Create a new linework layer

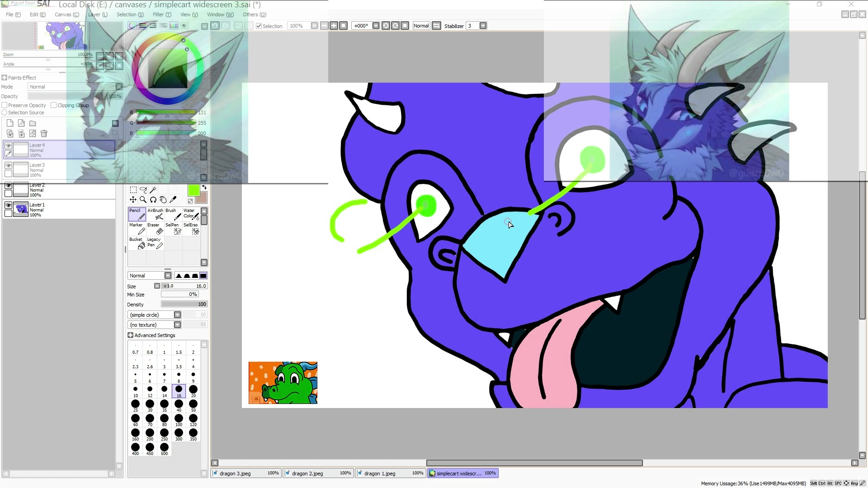(x=21, y=123)
